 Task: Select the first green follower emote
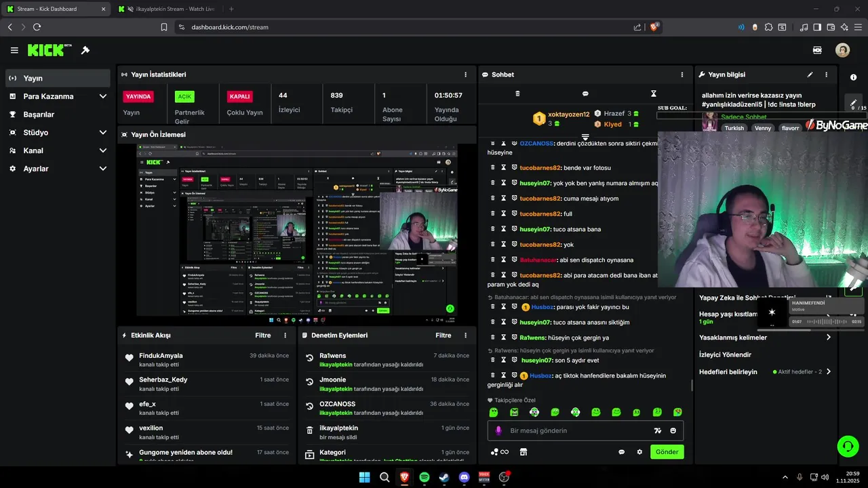point(494,412)
